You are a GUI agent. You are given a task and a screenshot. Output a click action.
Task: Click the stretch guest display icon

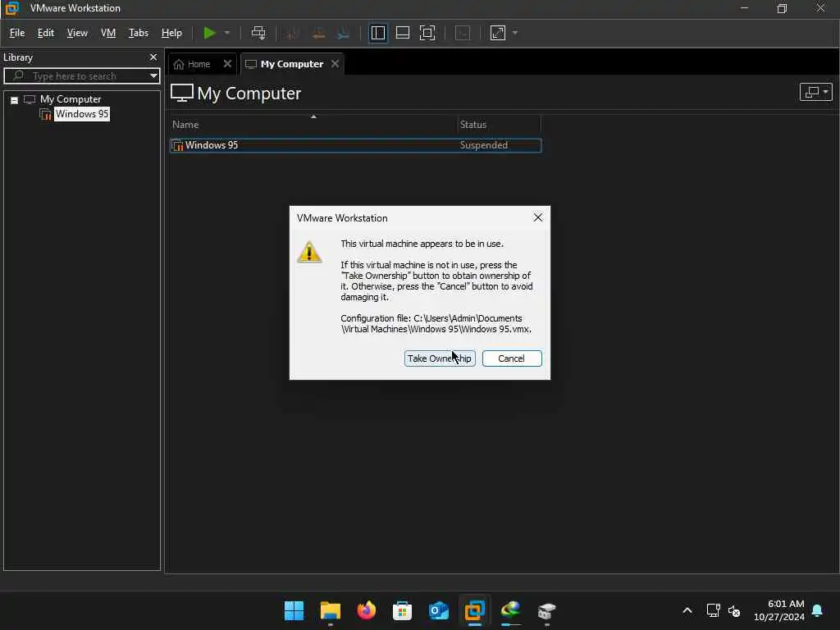coord(498,33)
